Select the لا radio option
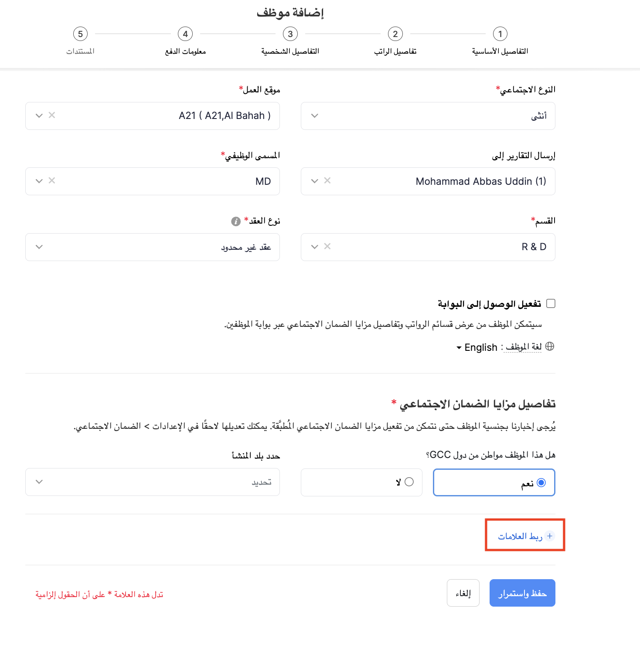Viewport: 640px width, 672px height. pos(409,482)
